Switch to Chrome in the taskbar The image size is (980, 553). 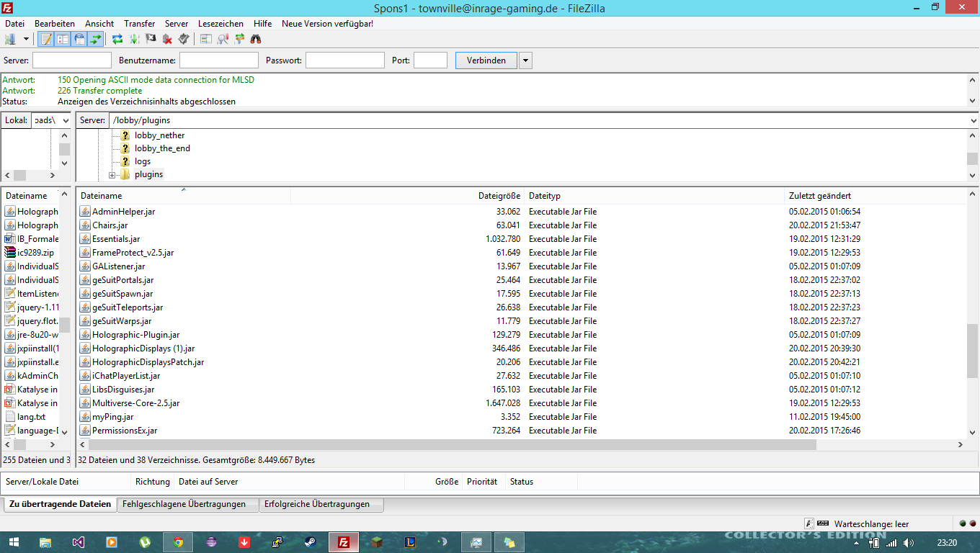tap(178, 542)
